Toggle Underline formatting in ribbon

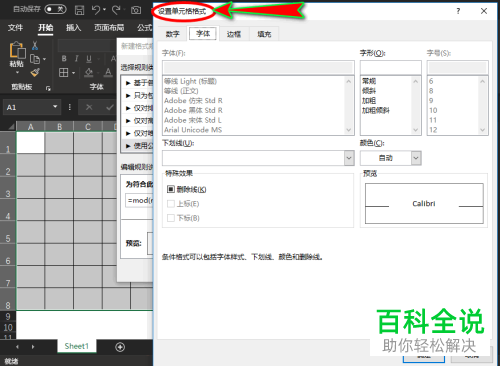point(89,59)
